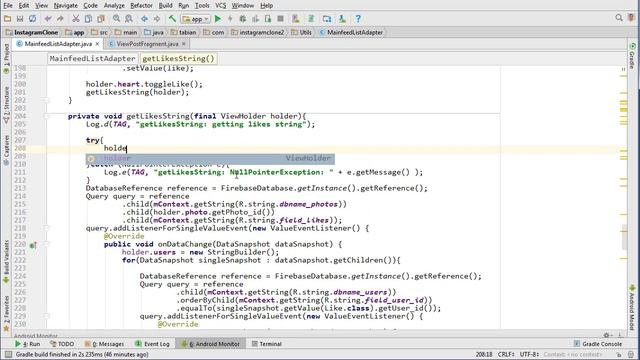Click the Attach debugger icon
Screen dimensions: 640x360
(x=268, y=19)
